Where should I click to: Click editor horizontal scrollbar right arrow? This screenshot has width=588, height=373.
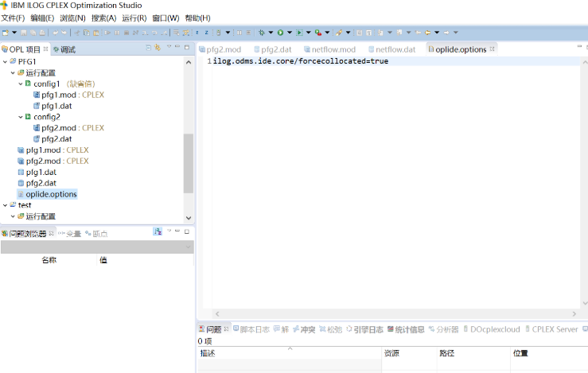coord(574,314)
